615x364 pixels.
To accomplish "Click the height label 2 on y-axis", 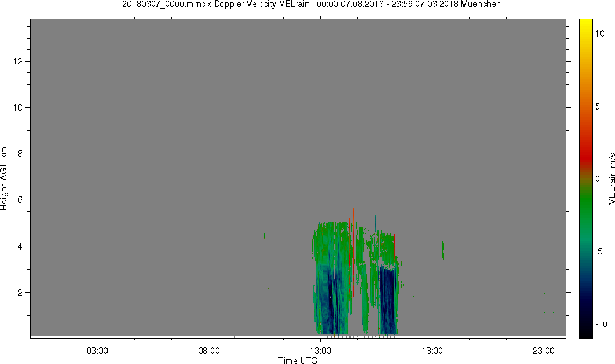I will (x=20, y=292).
